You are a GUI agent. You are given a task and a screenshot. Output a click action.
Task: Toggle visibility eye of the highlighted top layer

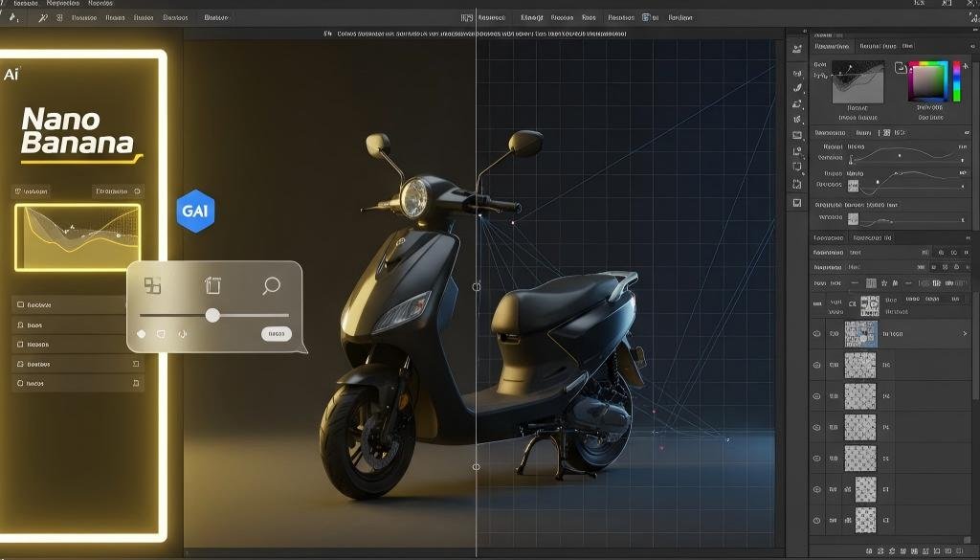[817, 334]
